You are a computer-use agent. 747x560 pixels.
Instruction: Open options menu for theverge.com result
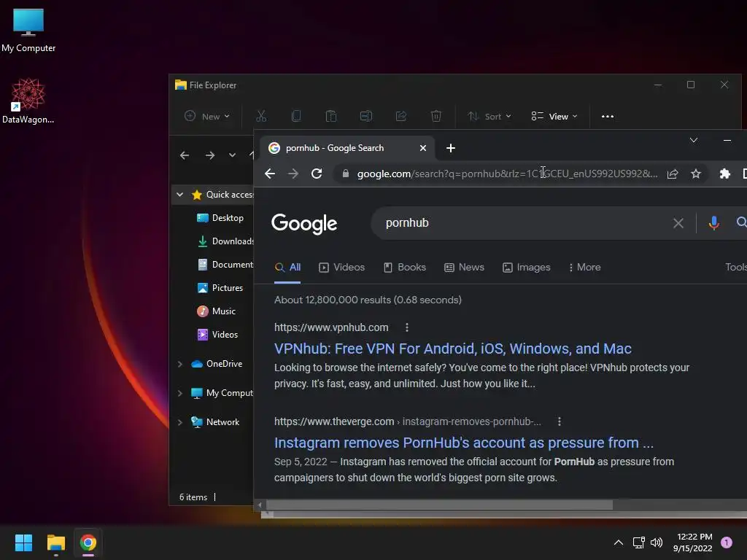[x=560, y=421]
